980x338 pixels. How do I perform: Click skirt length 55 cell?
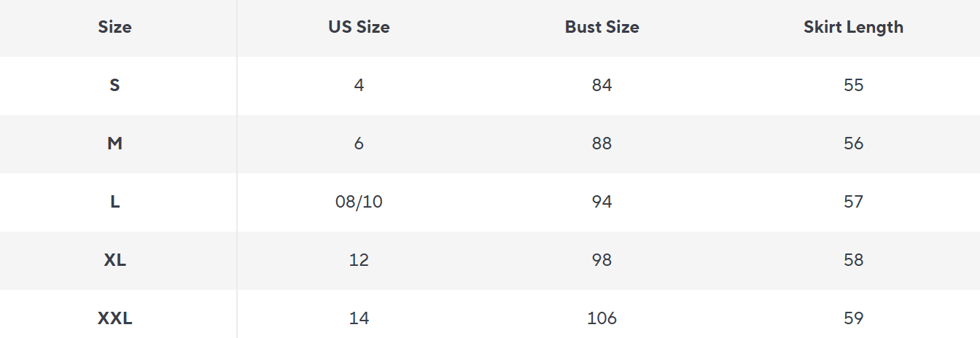[x=853, y=85]
